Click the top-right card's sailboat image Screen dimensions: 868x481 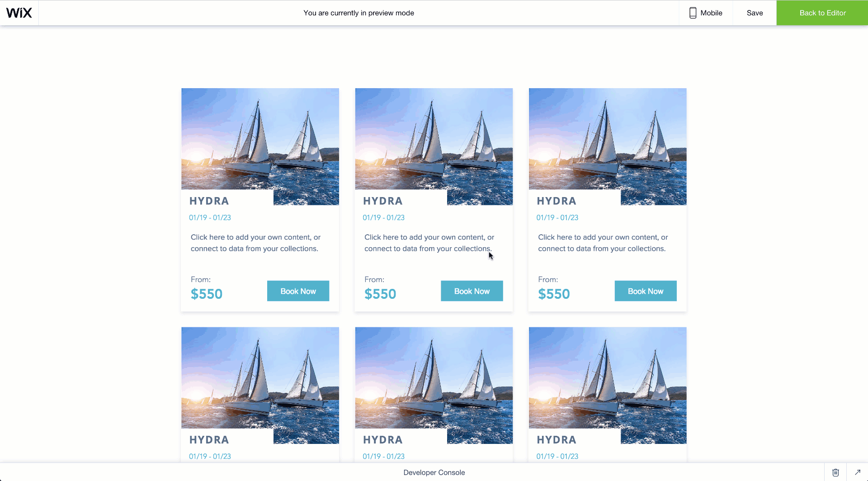pos(607,140)
